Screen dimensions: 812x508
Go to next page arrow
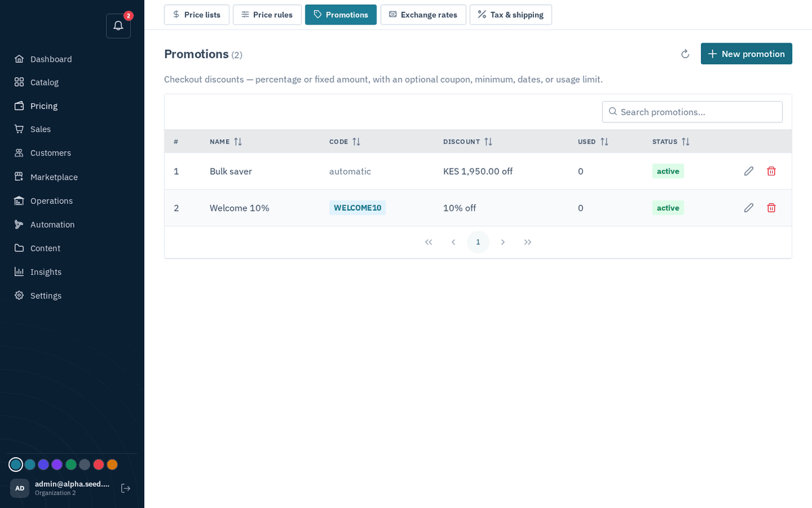[503, 242]
